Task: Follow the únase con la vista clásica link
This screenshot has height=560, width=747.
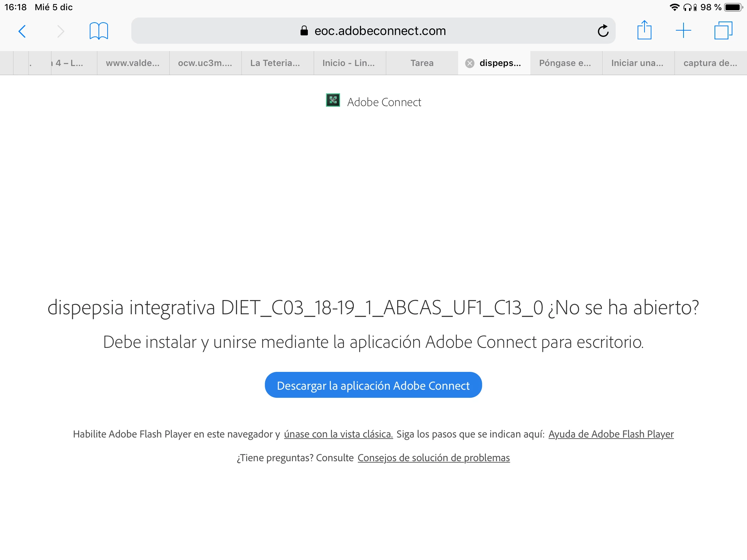Action: 338,434
